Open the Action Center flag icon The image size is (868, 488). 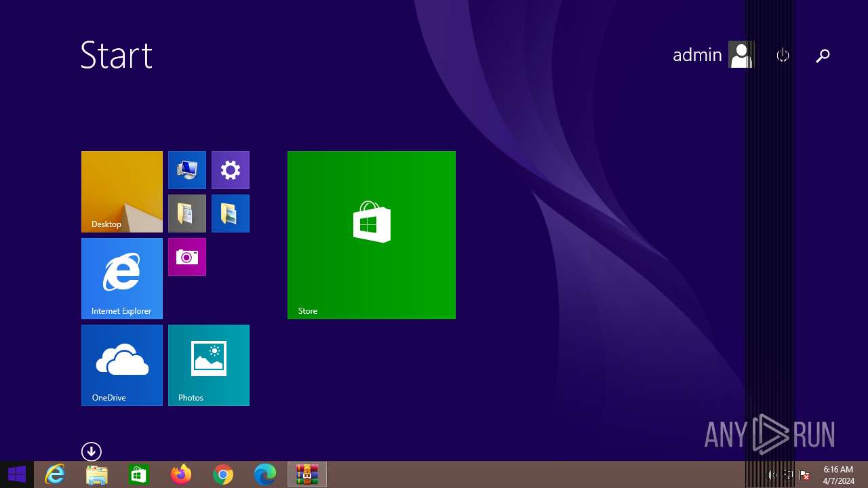click(804, 475)
